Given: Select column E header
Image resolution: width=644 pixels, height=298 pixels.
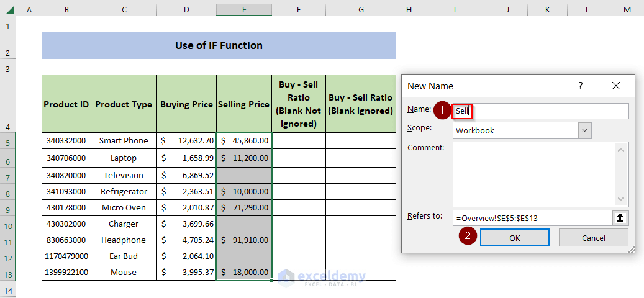Looking at the screenshot, I should (x=244, y=10).
